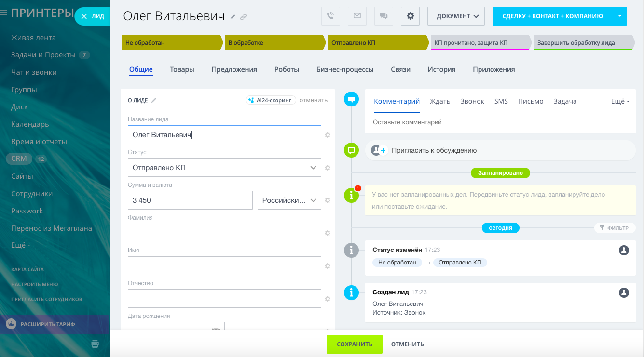Open the История tab
The width and height of the screenshot is (644, 357).
coord(442,69)
